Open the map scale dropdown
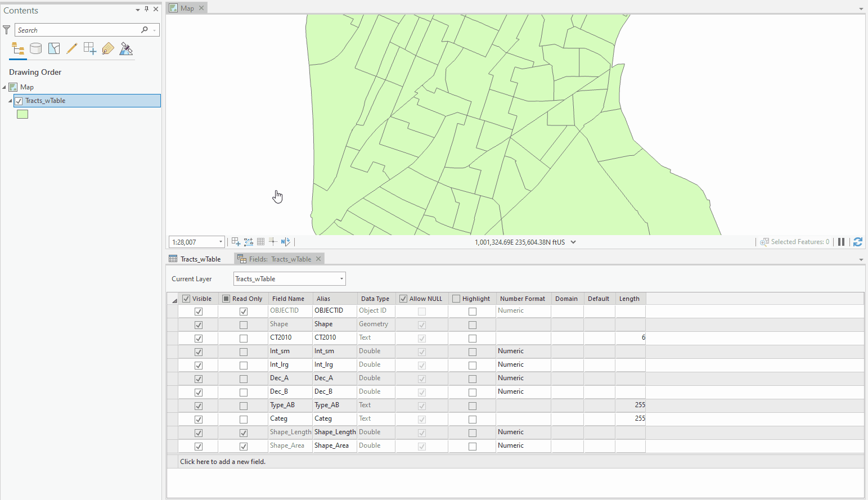868x500 pixels. point(220,241)
